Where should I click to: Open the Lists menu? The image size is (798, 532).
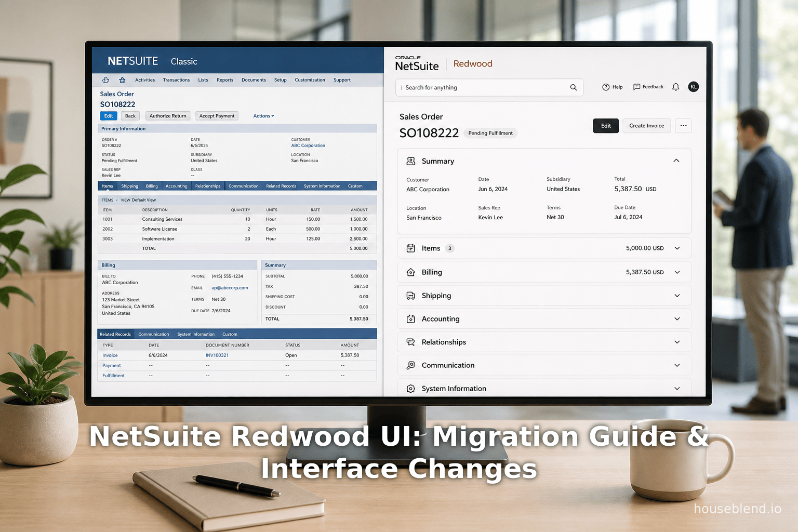[x=203, y=80]
